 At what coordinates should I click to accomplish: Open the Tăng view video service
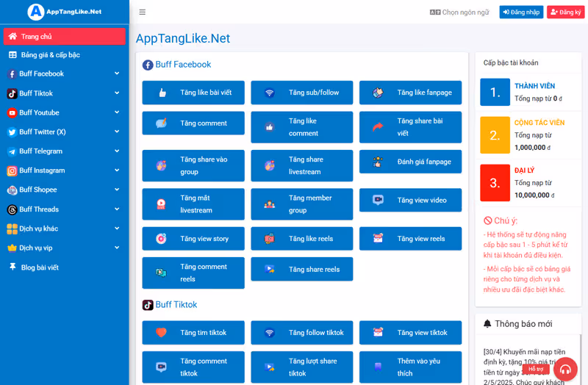click(x=410, y=200)
